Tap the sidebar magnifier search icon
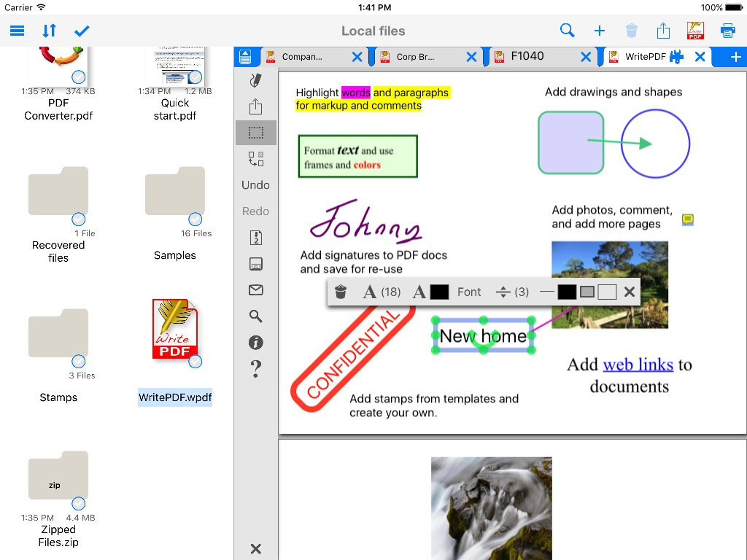The width and height of the screenshot is (747, 560). click(256, 316)
